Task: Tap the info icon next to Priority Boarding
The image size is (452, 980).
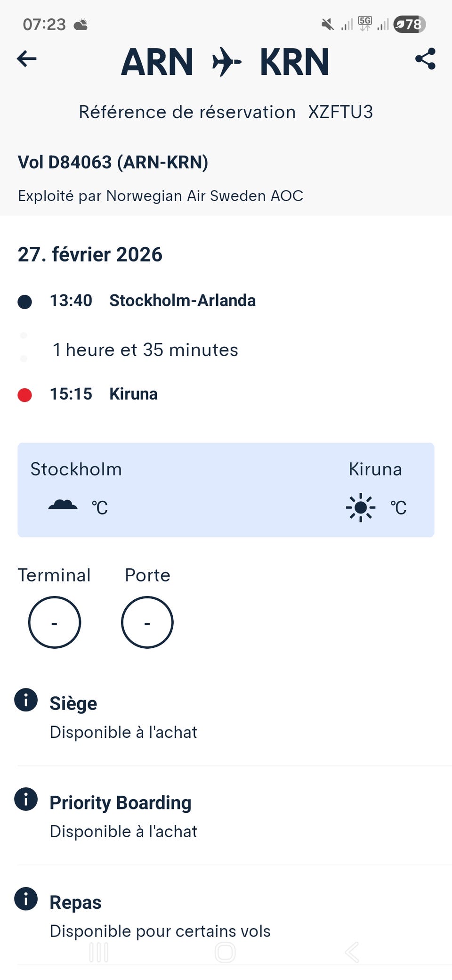Action: [26, 799]
